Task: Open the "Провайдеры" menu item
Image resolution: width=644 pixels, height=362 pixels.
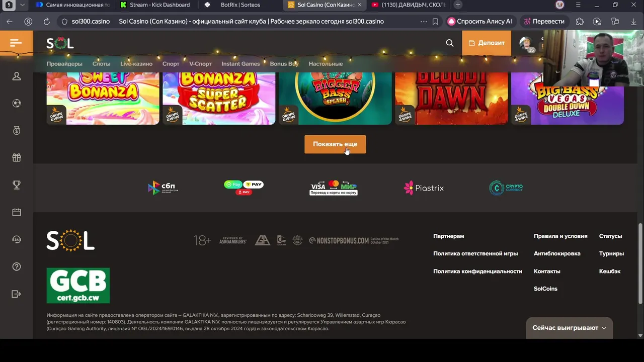Action: 64,64
